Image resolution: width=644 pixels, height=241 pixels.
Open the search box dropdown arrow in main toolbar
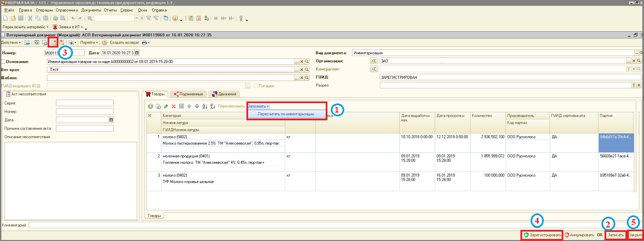pyautogui.click(x=137, y=18)
